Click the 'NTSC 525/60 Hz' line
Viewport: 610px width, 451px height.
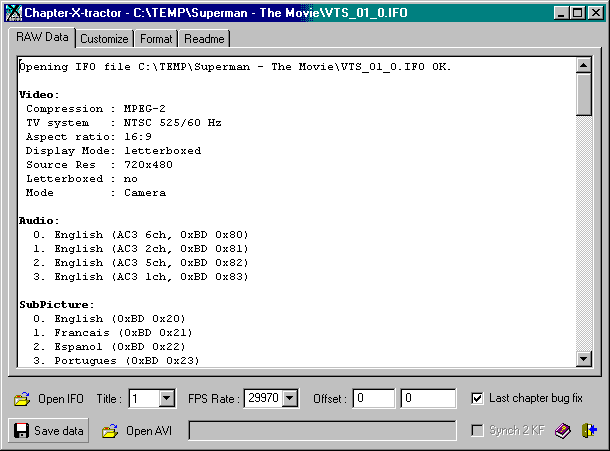click(172, 123)
